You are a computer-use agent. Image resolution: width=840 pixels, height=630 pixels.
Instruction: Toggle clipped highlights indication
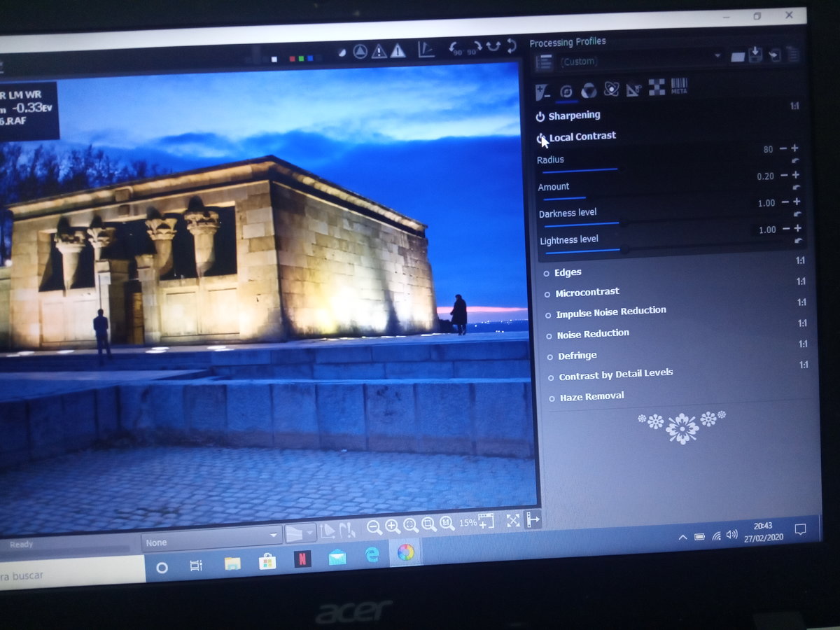click(x=398, y=50)
